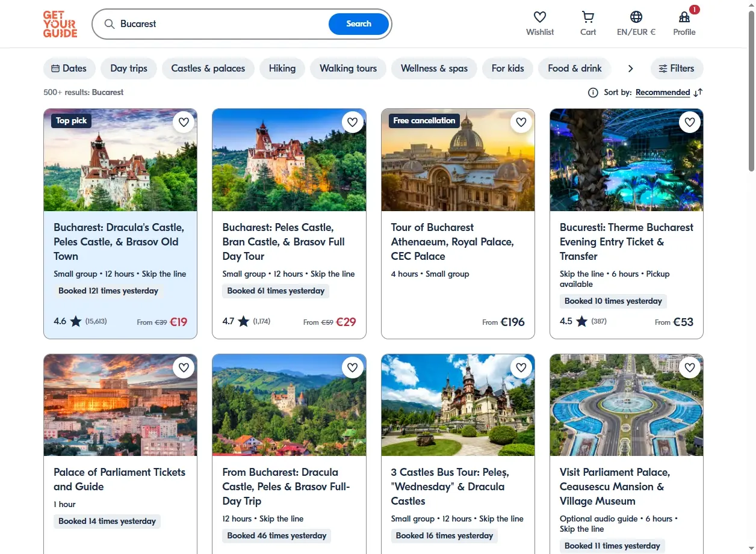The height and width of the screenshot is (554, 756).
Task: Click the €53 price text
Action: pos(683,322)
